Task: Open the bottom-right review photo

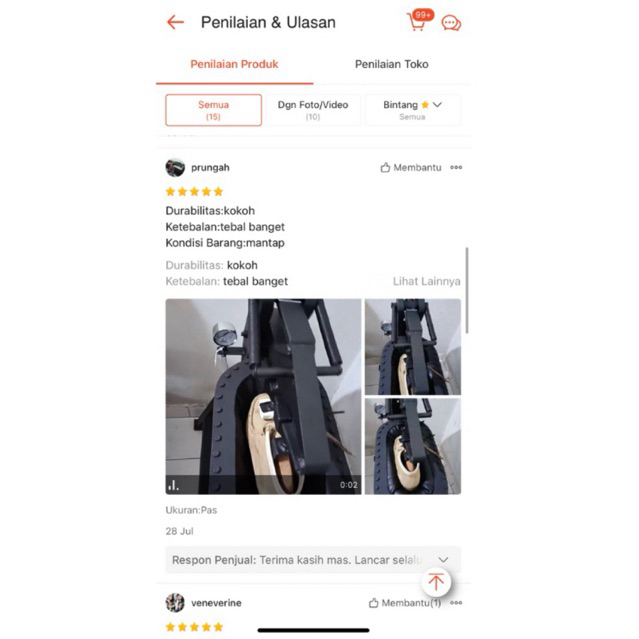Action: click(413, 446)
